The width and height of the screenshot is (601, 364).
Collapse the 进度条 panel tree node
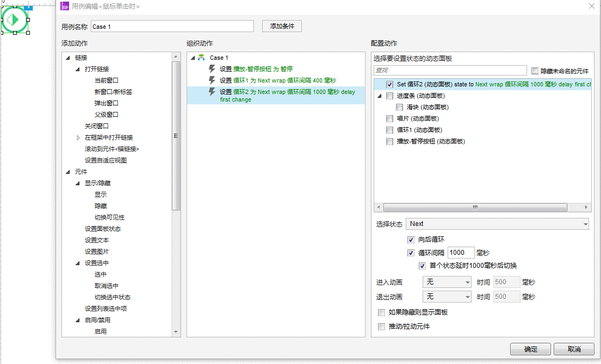[x=380, y=96]
